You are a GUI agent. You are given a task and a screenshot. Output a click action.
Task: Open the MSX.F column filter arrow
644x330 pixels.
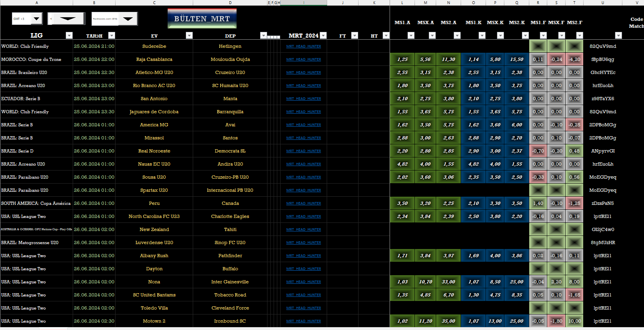pos(562,36)
